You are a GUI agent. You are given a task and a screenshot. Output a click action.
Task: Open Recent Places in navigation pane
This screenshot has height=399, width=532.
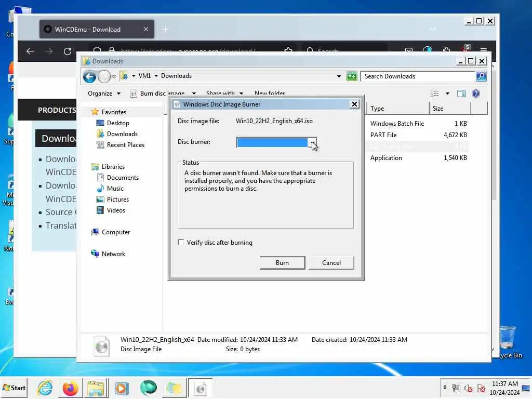[126, 144]
